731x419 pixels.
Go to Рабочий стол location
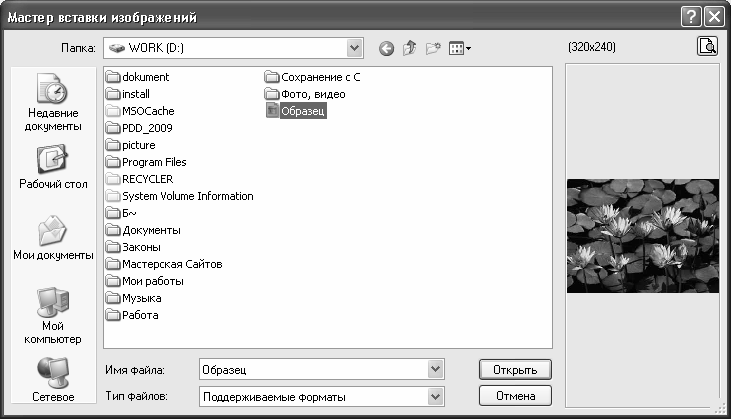point(53,166)
